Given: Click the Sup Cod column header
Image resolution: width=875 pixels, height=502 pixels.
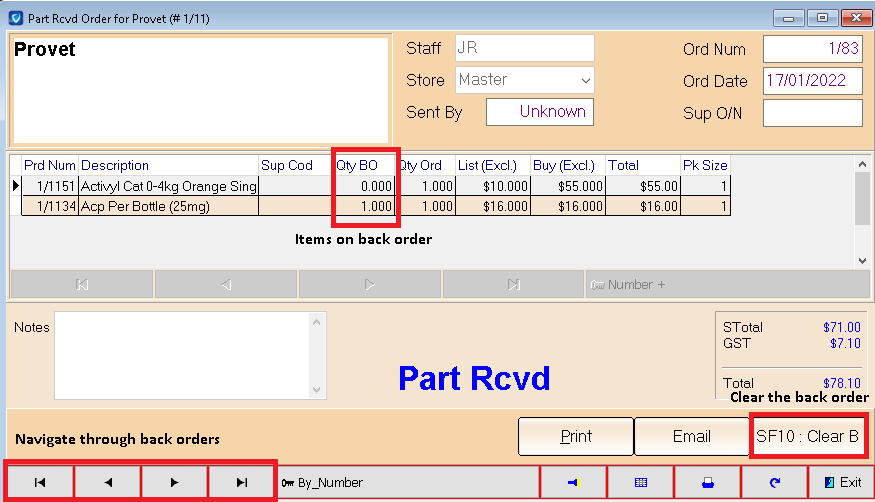Looking at the screenshot, I should click(295, 166).
